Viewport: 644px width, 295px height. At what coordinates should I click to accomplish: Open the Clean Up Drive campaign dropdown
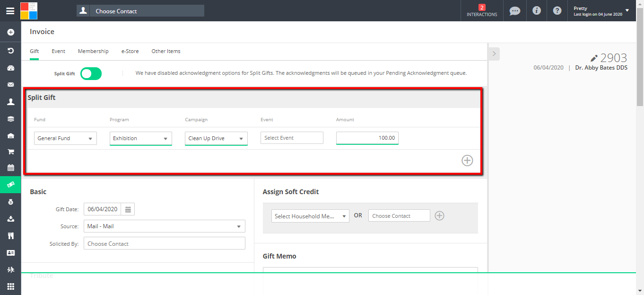click(216, 138)
